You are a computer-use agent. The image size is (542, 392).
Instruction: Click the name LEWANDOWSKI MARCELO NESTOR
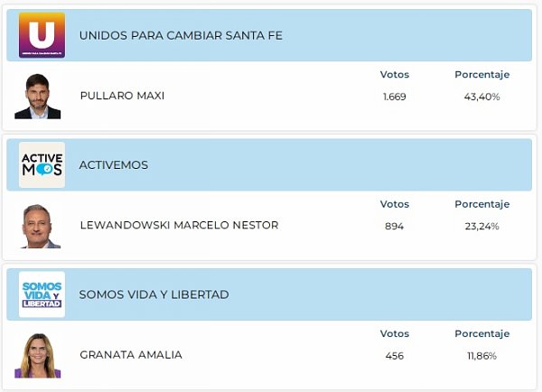(x=179, y=226)
